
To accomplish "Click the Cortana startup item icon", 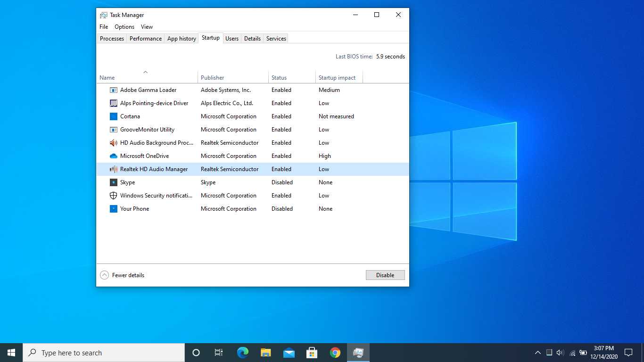I will click(113, 116).
